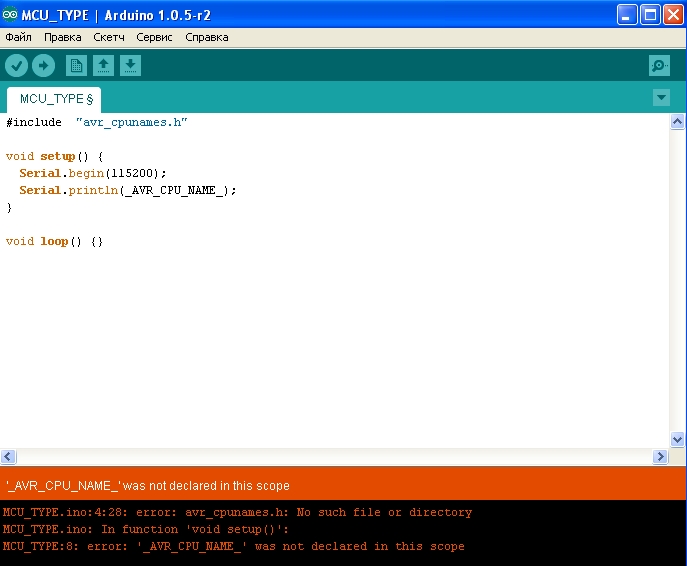Create a new sketch with New icon
Image resolution: width=687 pixels, height=566 pixels.
(76, 66)
